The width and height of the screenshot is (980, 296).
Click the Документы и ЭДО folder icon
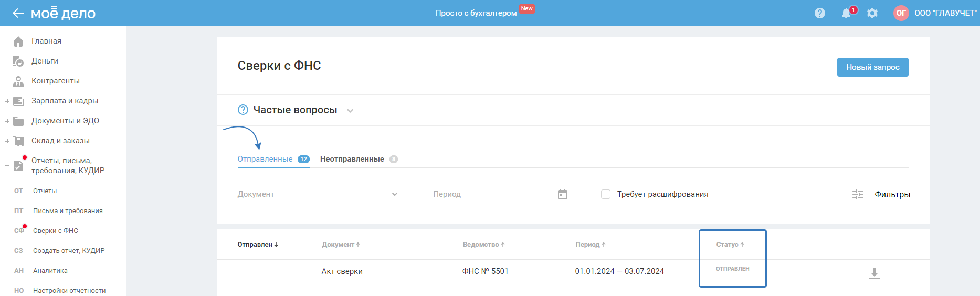tap(18, 121)
